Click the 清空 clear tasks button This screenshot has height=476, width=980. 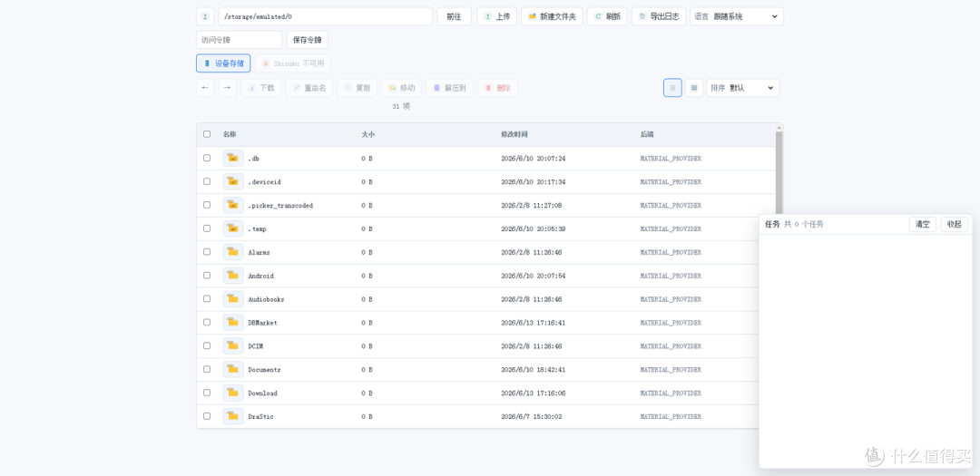923,224
